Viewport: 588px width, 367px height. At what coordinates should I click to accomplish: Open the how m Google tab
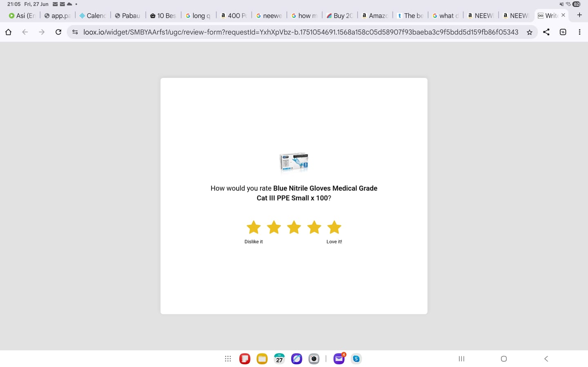coord(304,16)
